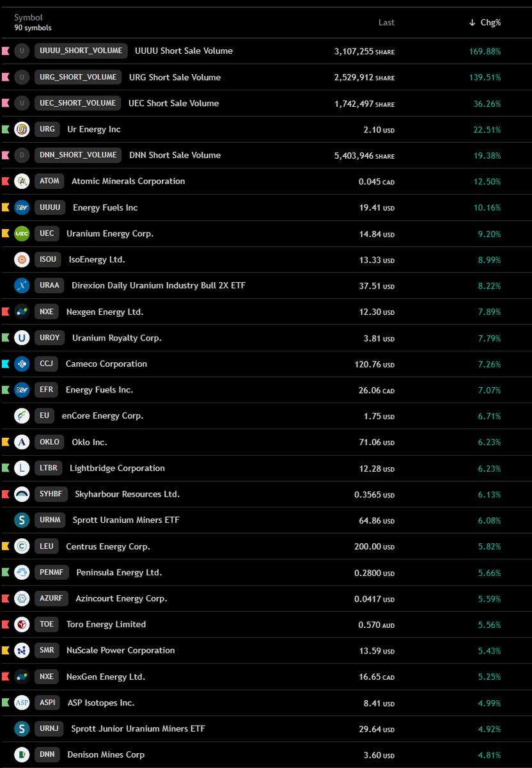Click the green flag beside URG ticker
Image resolution: width=532 pixels, height=768 pixels.
click(5, 129)
